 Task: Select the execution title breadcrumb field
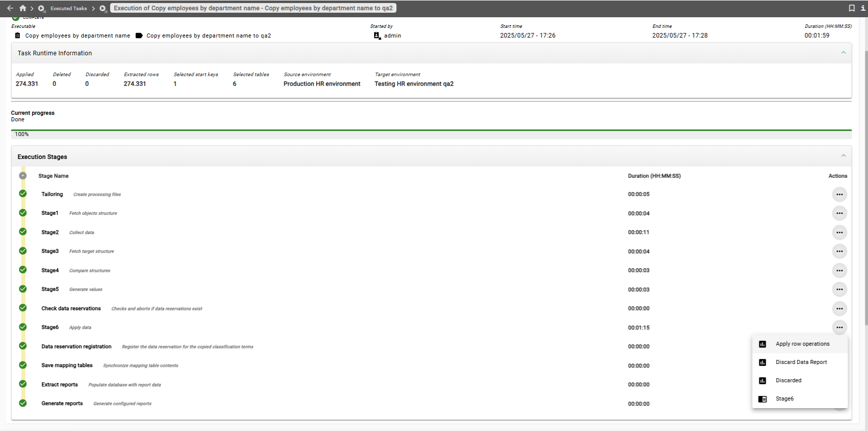click(253, 8)
